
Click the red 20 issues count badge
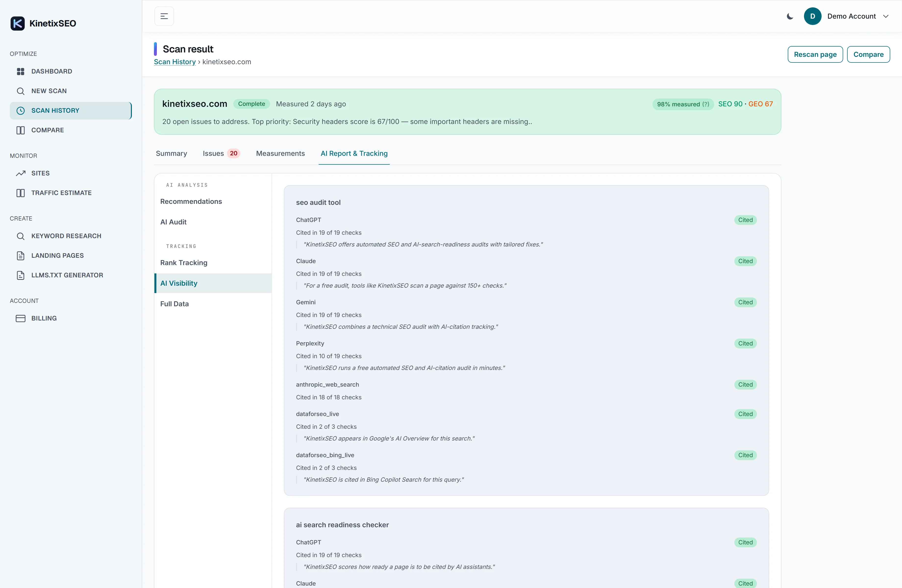click(233, 153)
